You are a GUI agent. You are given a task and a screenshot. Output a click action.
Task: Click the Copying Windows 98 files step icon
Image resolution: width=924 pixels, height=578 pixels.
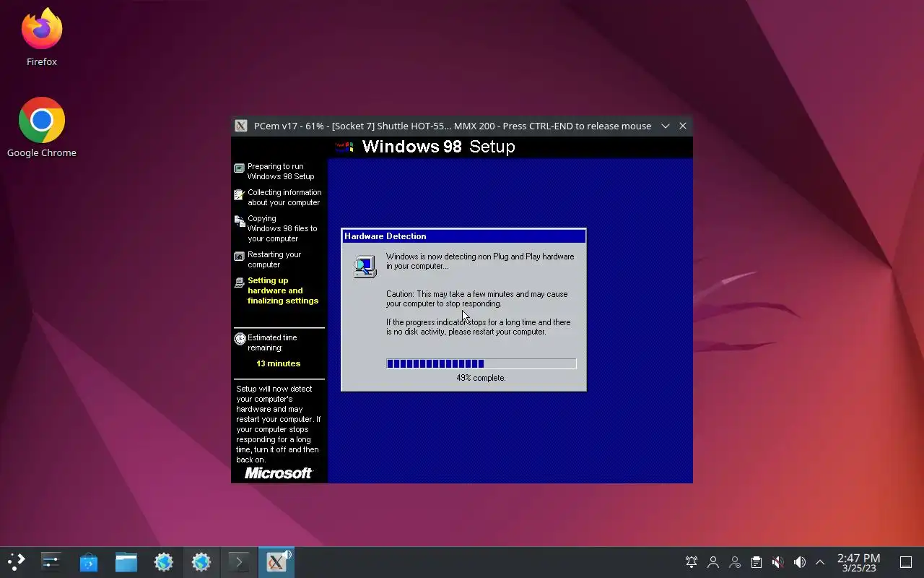tap(239, 221)
